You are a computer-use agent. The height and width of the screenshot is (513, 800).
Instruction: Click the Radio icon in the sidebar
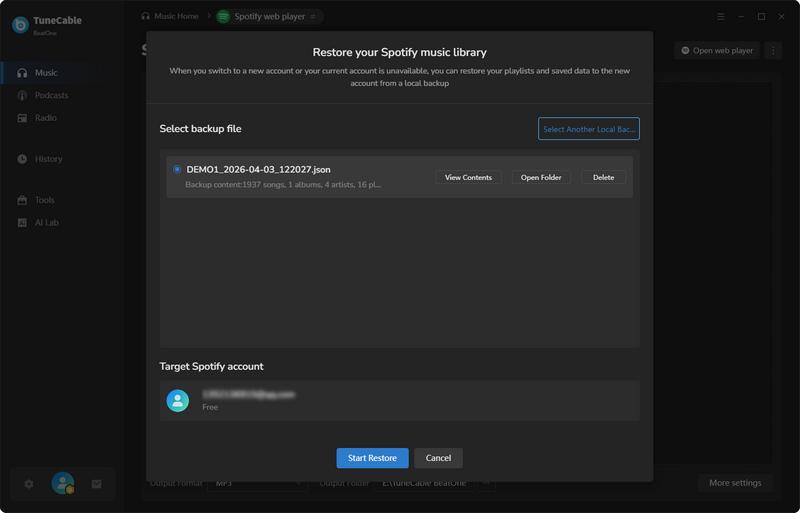(22, 118)
